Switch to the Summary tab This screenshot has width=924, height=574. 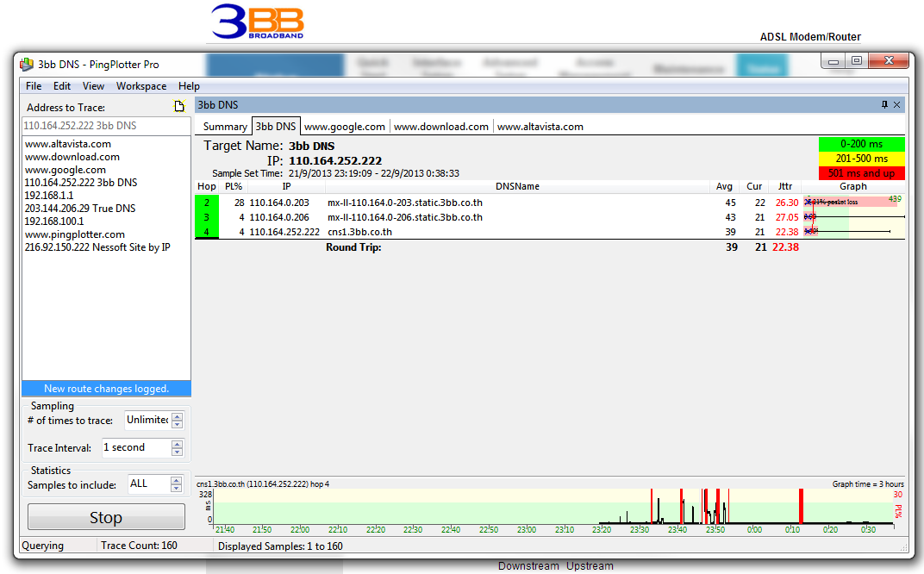225,127
